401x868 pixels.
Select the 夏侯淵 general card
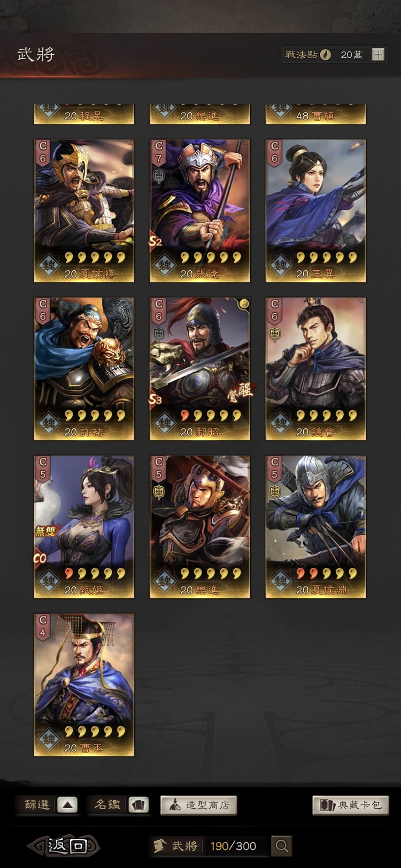point(315,527)
